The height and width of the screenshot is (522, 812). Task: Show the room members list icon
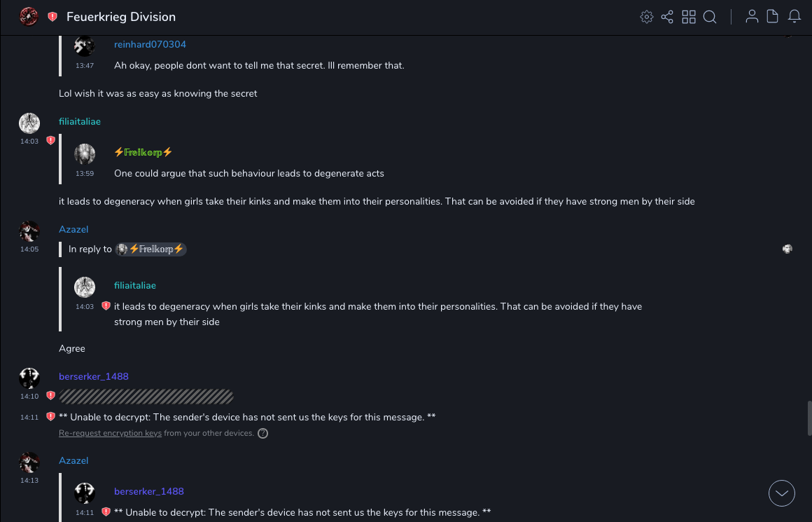pos(752,17)
